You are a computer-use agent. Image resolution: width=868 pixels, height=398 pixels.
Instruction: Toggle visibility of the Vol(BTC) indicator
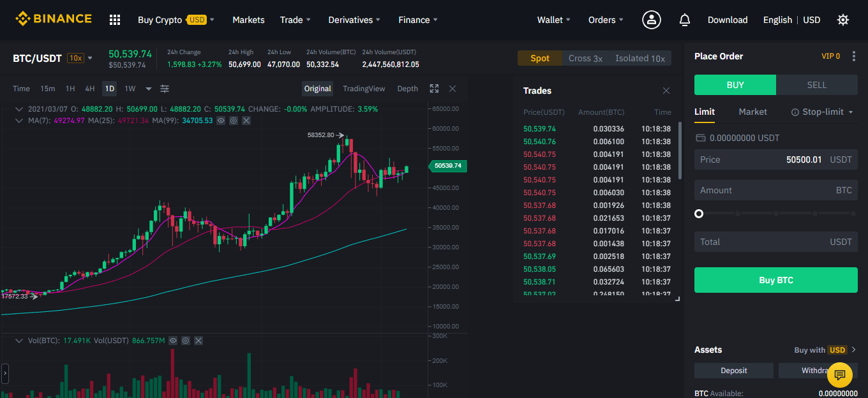173,341
